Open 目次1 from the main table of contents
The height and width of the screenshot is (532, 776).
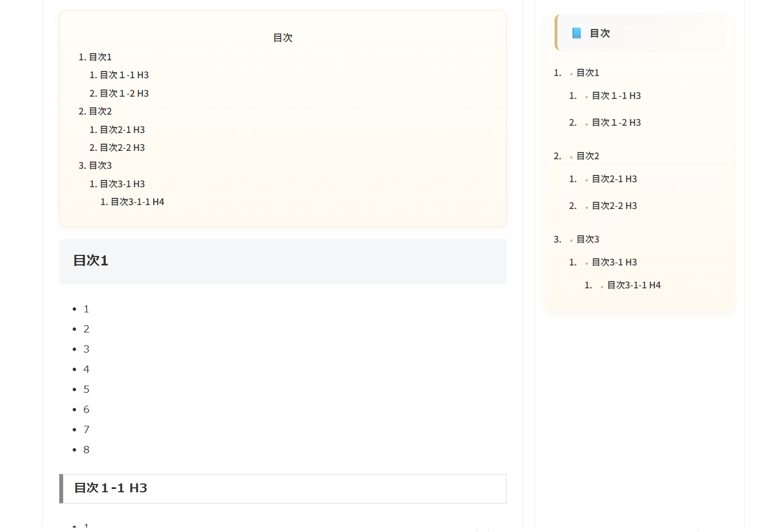click(99, 56)
